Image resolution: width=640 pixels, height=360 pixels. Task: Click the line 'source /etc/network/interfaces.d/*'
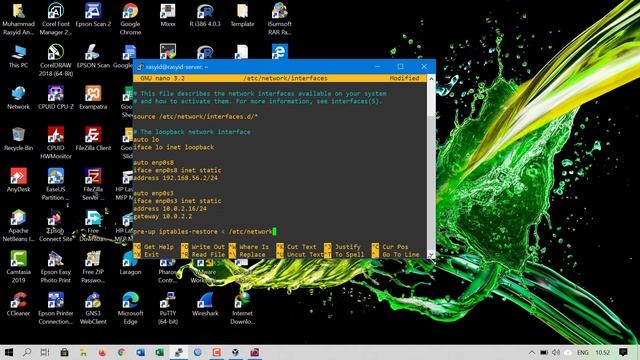196,116
